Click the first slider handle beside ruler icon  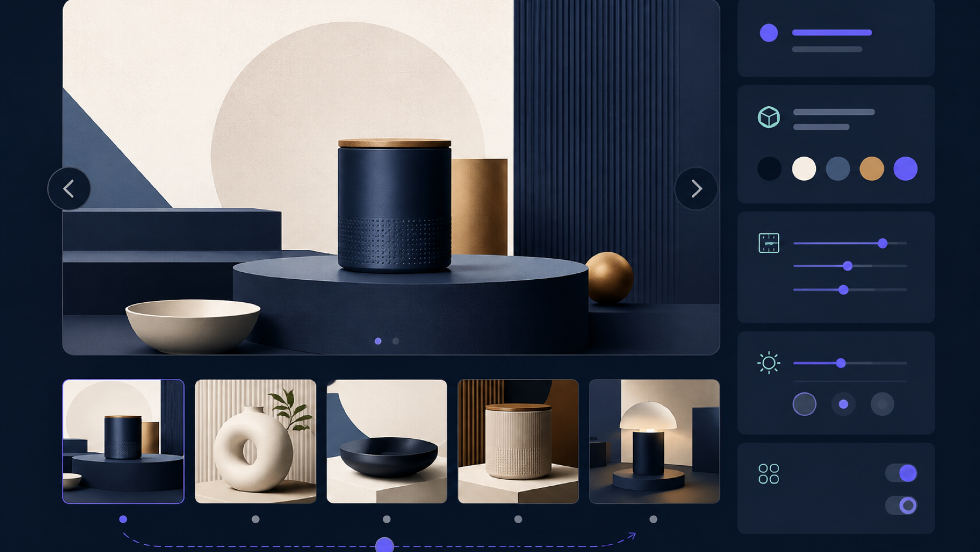coord(883,243)
